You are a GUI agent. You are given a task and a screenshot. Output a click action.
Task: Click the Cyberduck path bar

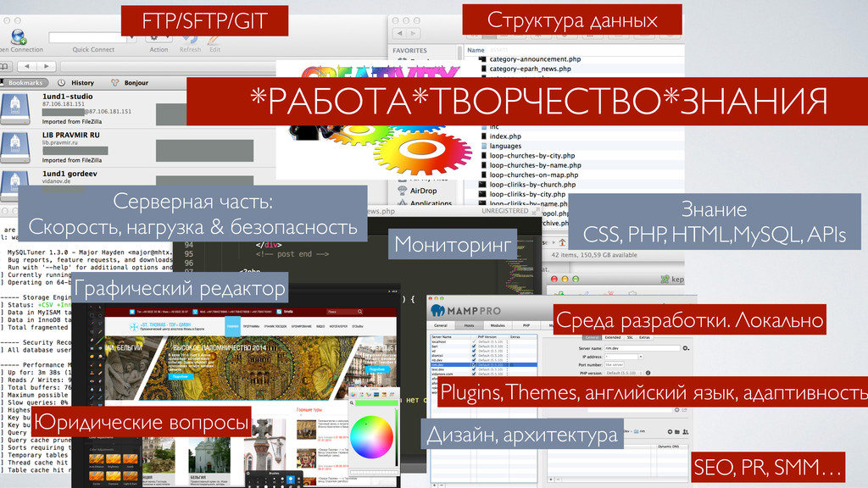[x=169, y=66]
